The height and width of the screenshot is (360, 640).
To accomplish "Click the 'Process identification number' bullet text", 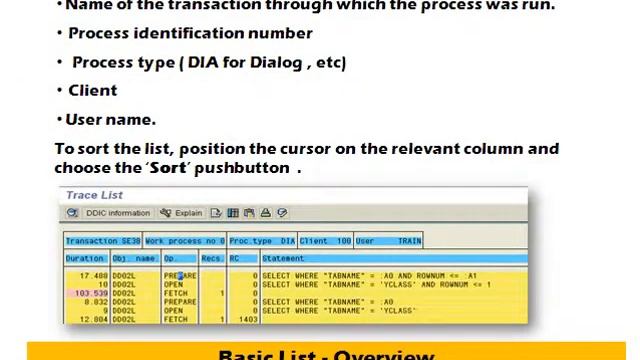I will click(x=190, y=33).
